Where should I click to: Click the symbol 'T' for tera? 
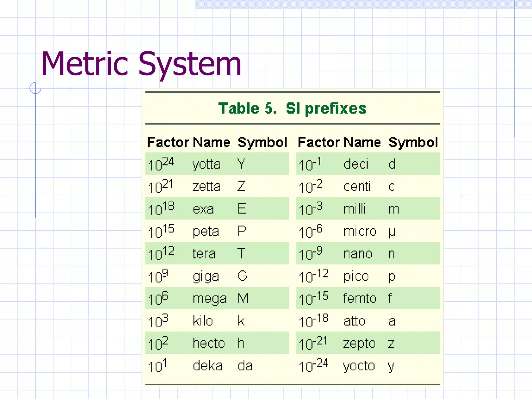[241, 253]
